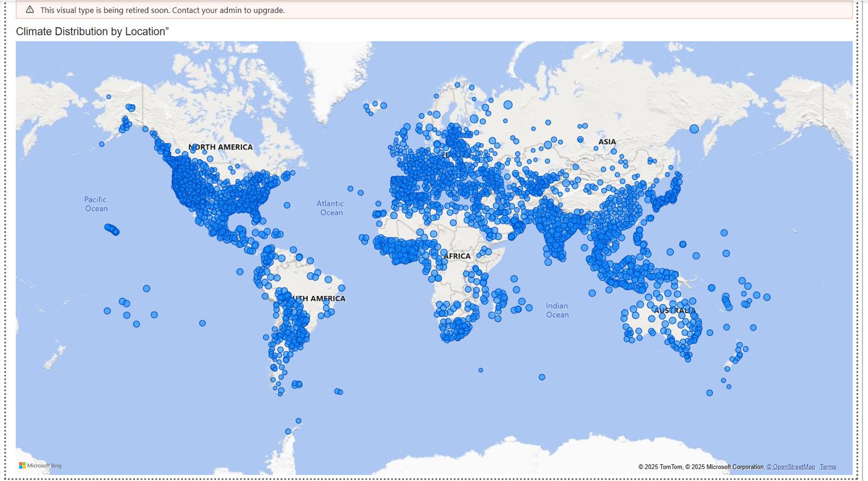The height and width of the screenshot is (481, 868).
Task: Click the AFRICA map label
Action: [x=457, y=256]
